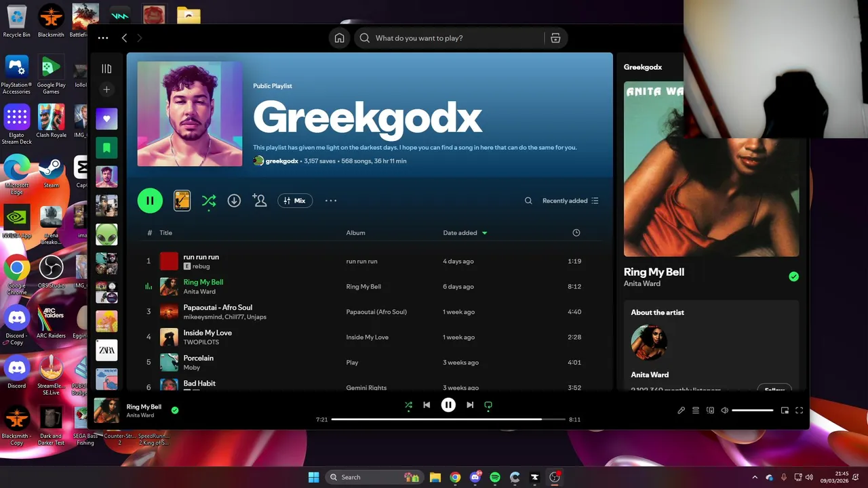868x488 pixels.
Task: Click the taskbar Search box
Action: (374, 477)
